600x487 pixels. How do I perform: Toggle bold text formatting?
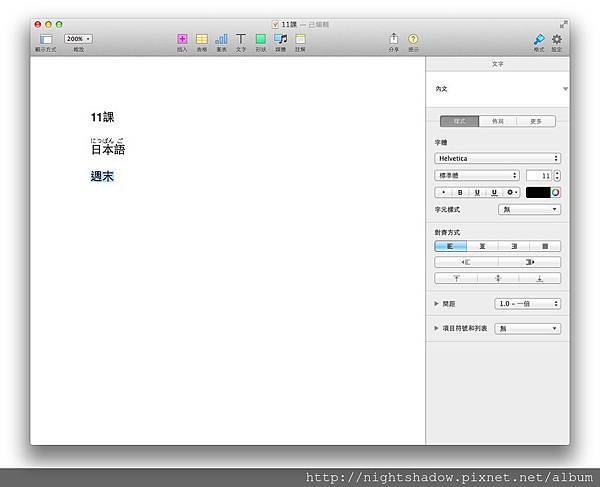(x=460, y=192)
